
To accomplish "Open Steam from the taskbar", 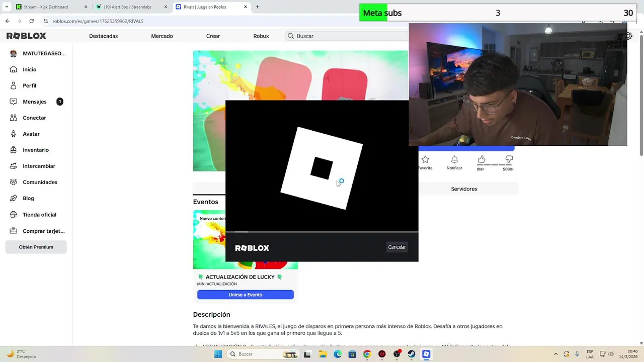I will pyautogui.click(x=412, y=354).
